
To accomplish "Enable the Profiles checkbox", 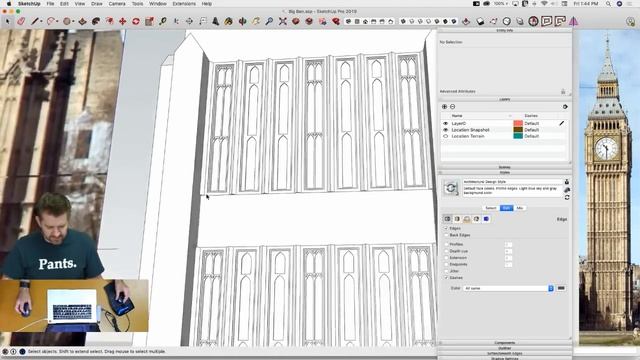I will click(446, 244).
